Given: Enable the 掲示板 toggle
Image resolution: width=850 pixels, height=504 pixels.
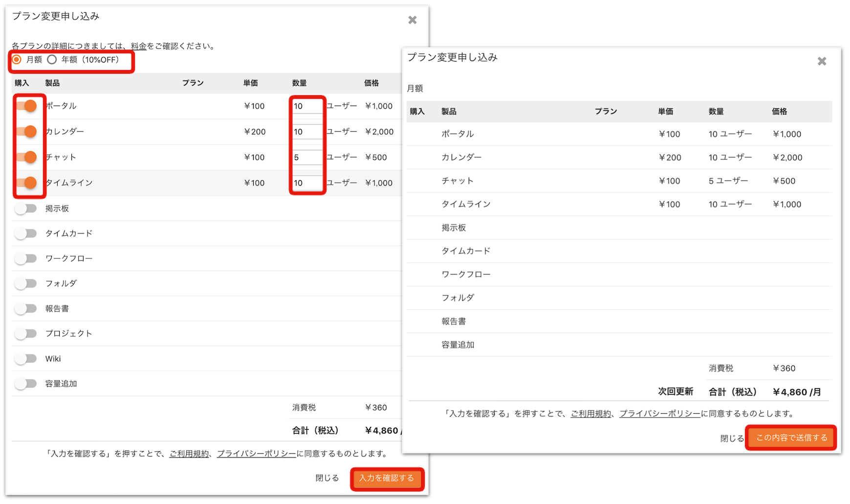Looking at the screenshot, I should point(26,209).
